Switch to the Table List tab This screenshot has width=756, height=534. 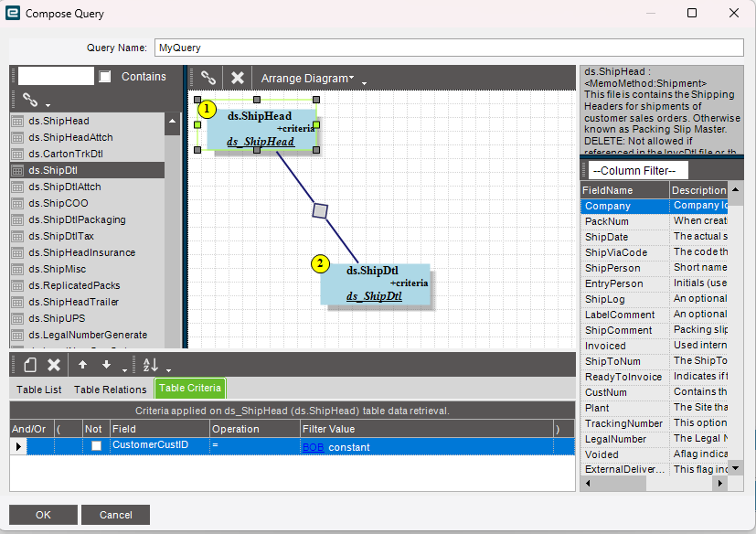point(39,389)
